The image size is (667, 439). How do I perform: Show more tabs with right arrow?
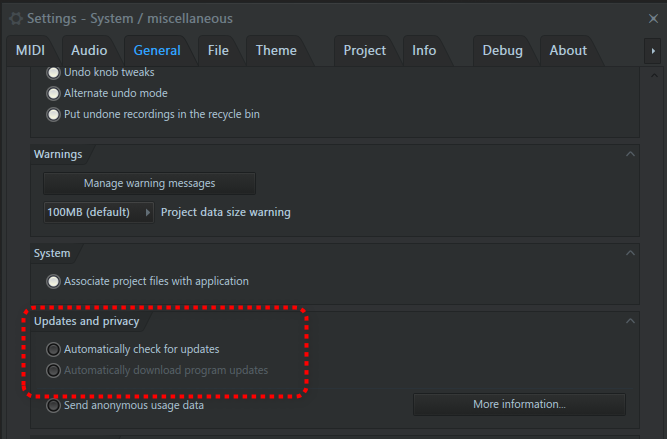click(653, 51)
